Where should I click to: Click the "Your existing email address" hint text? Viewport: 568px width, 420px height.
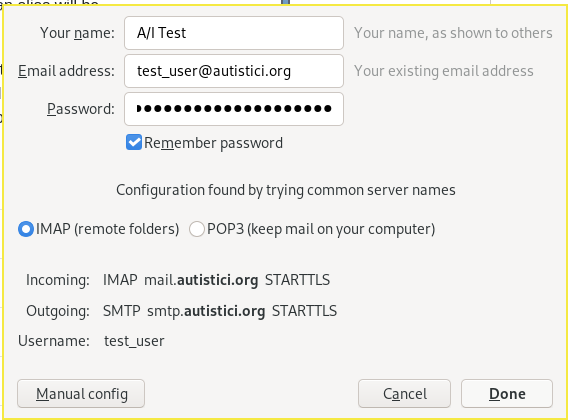click(x=444, y=71)
